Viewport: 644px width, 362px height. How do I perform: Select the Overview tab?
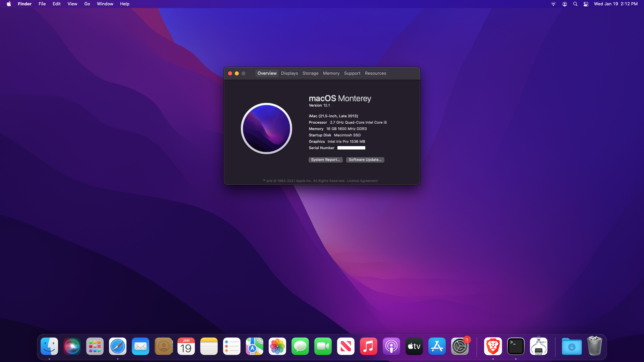[x=267, y=73]
